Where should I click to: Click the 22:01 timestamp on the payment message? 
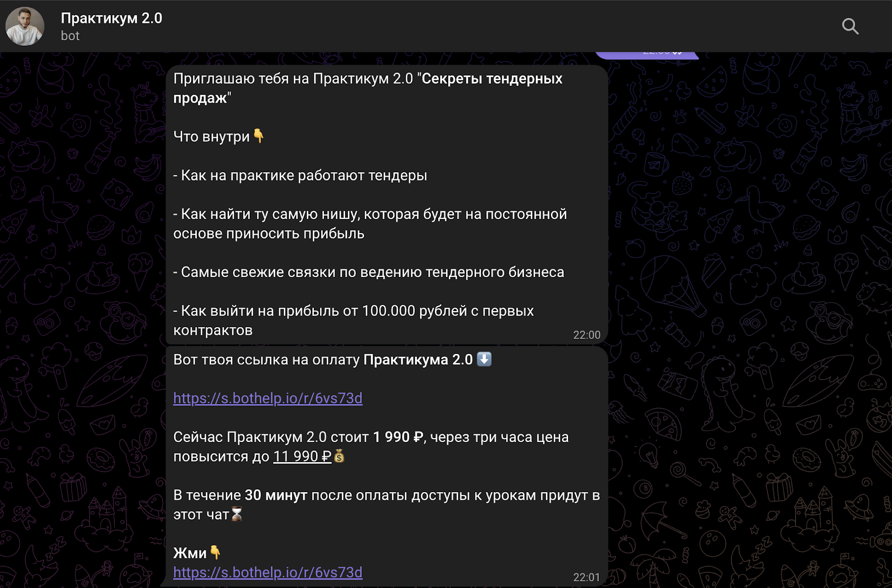point(586,577)
